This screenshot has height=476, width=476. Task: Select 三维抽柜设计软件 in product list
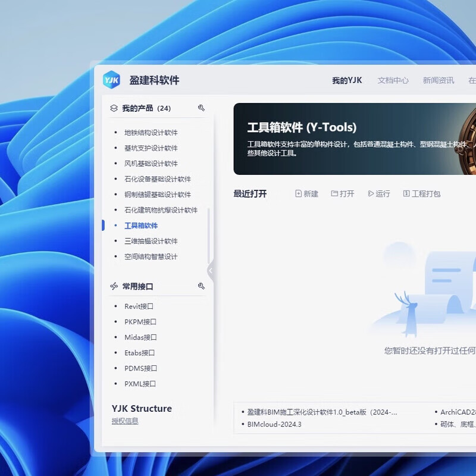(151, 241)
